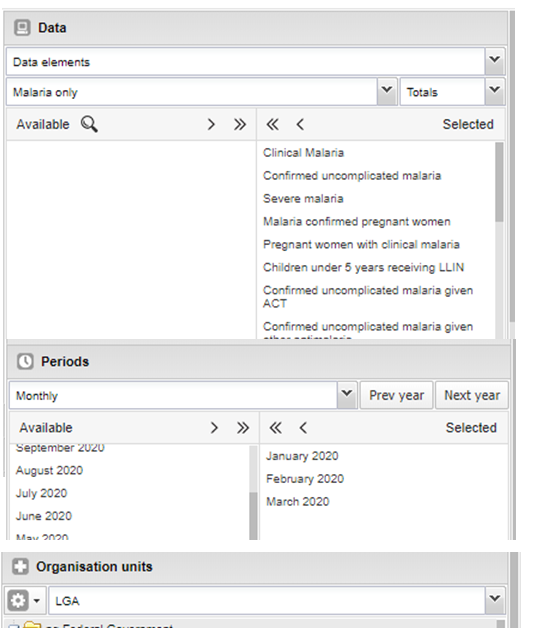Click double right arrow to select all data elements
The image size is (534, 628).
point(240,125)
